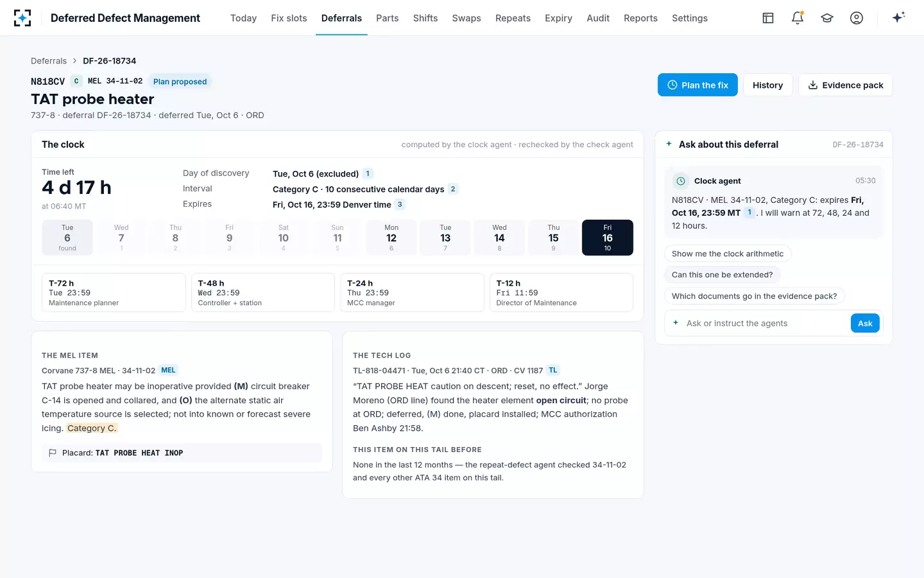The image size is (924, 578).
Task: Click the TL tech log badge
Action: click(553, 370)
